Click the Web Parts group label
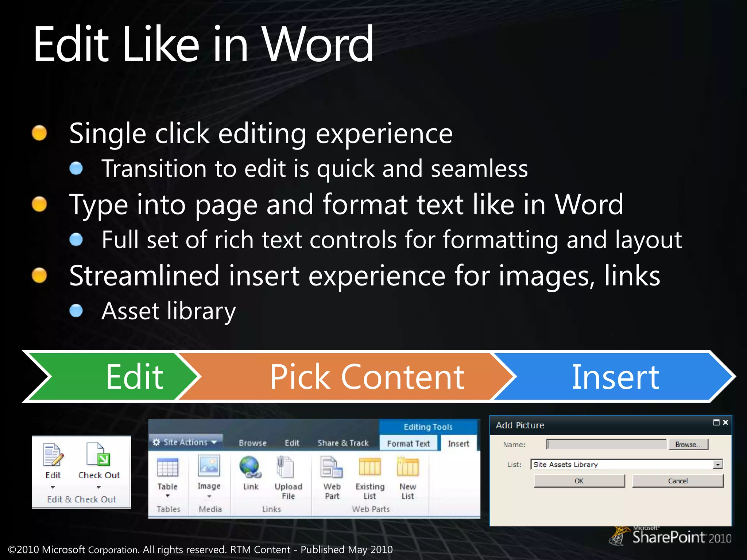Viewport: 747px width, 560px height. point(371,509)
